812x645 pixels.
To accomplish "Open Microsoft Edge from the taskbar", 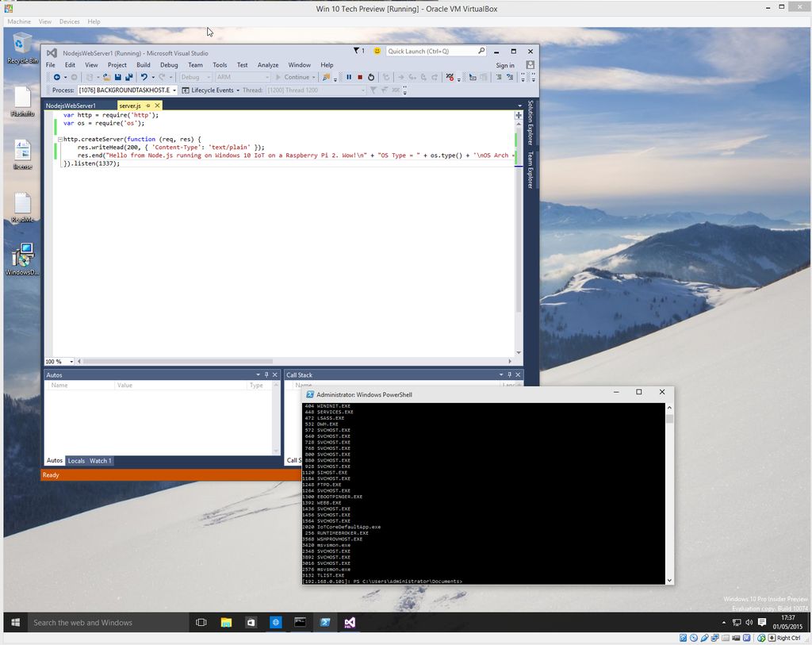I will [275, 623].
